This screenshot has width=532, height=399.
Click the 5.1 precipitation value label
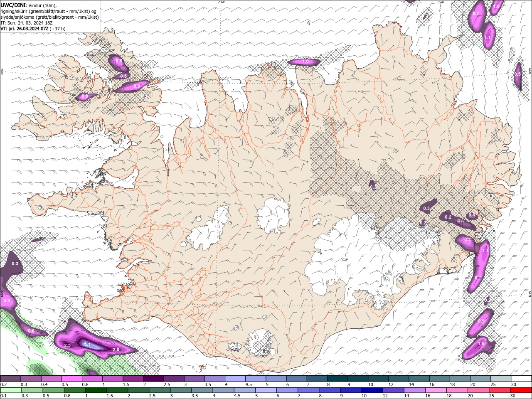pos(87,344)
